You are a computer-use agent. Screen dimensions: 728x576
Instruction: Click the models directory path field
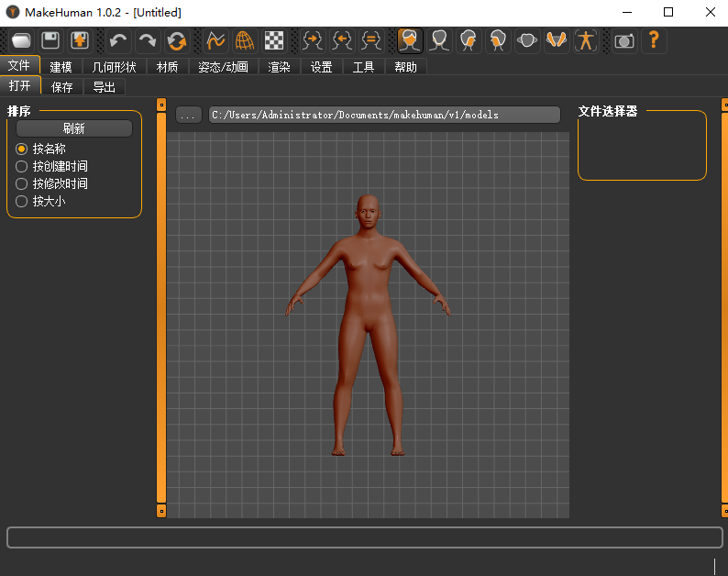[384, 115]
